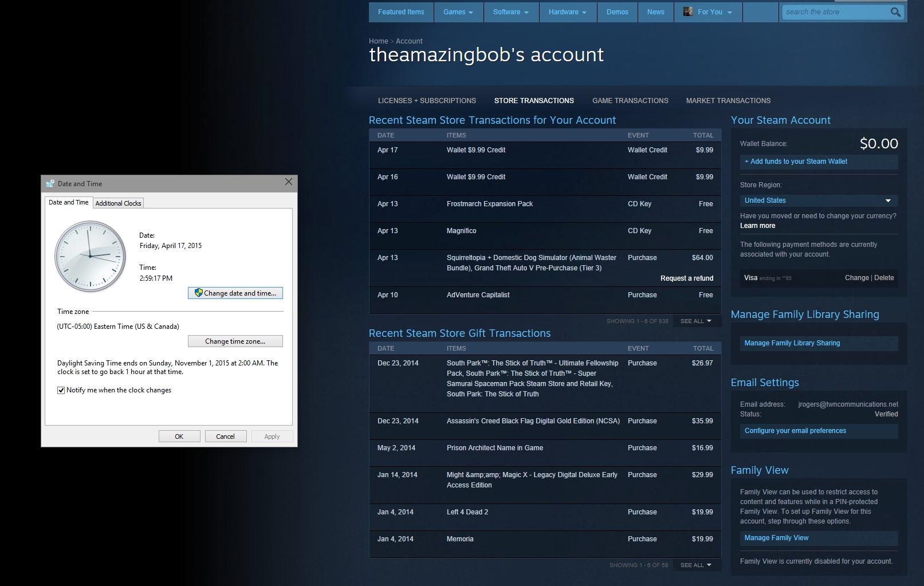924x586 pixels.
Task: Switch to Game Transactions tab
Action: pos(630,101)
